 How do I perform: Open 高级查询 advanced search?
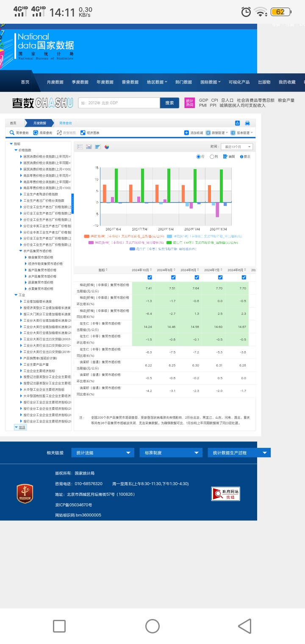(43, 133)
